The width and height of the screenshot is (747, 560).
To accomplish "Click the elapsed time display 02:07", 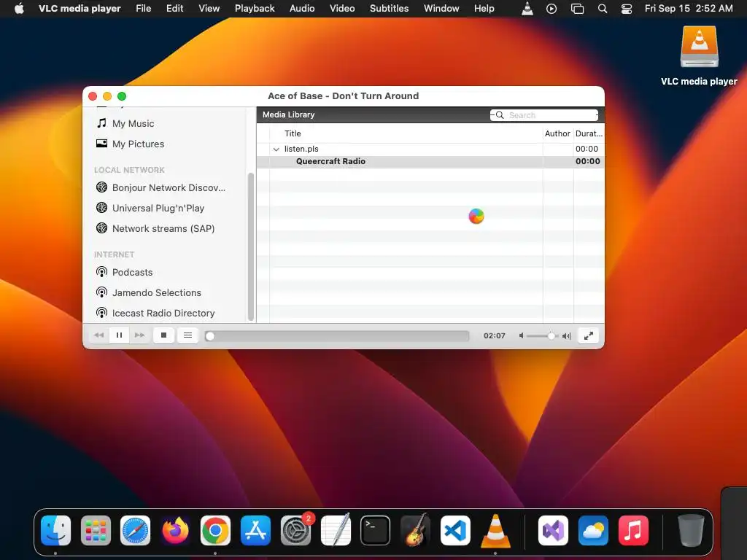I will tap(494, 335).
